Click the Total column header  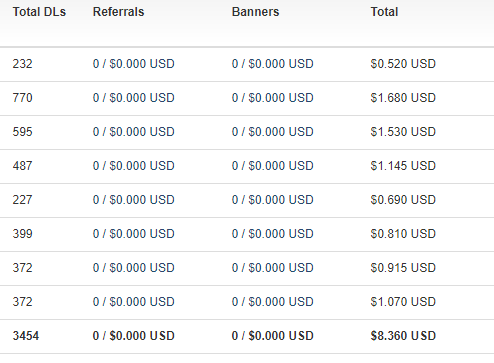click(x=384, y=12)
